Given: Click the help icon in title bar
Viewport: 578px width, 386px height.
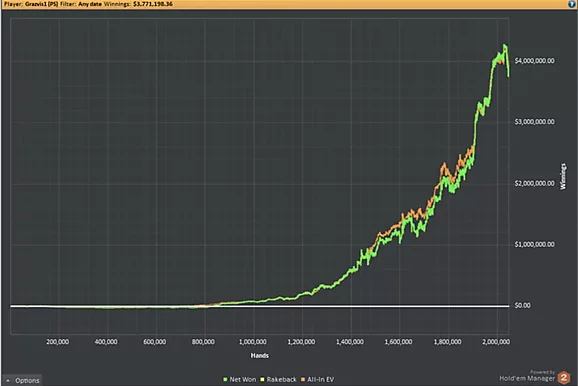Looking at the screenshot, I should (572, 4).
